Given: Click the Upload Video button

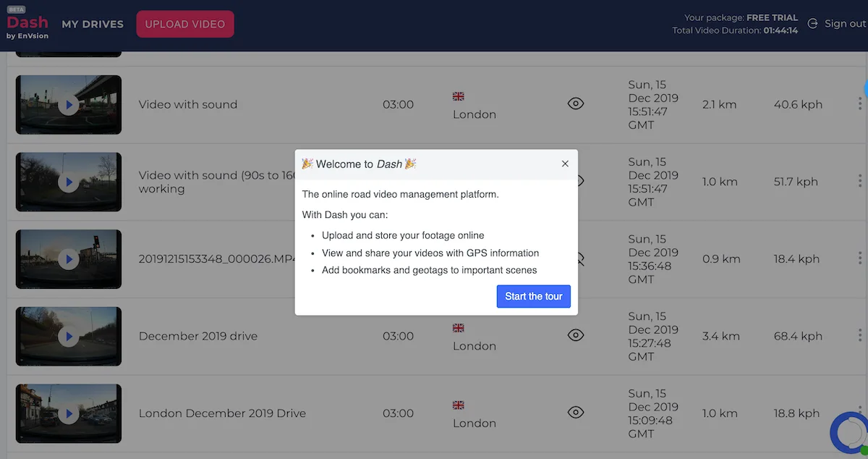Looking at the screenshot, I should [x=185, y=24].
